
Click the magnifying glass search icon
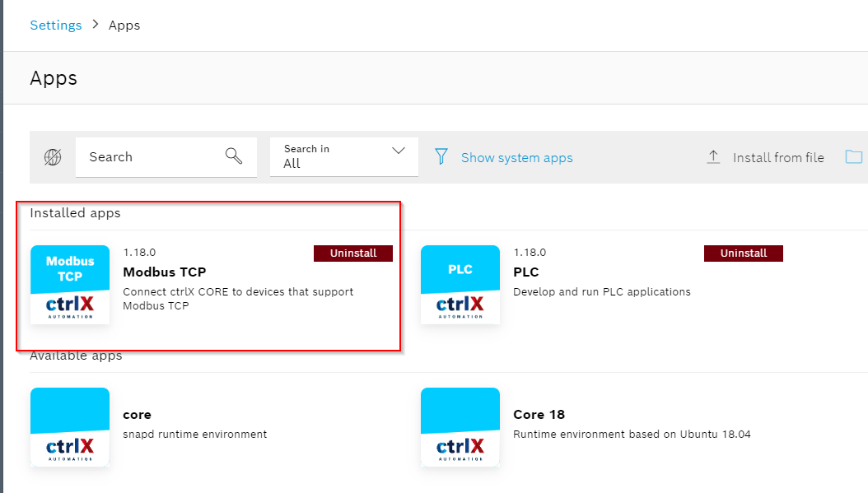[234, 156]
